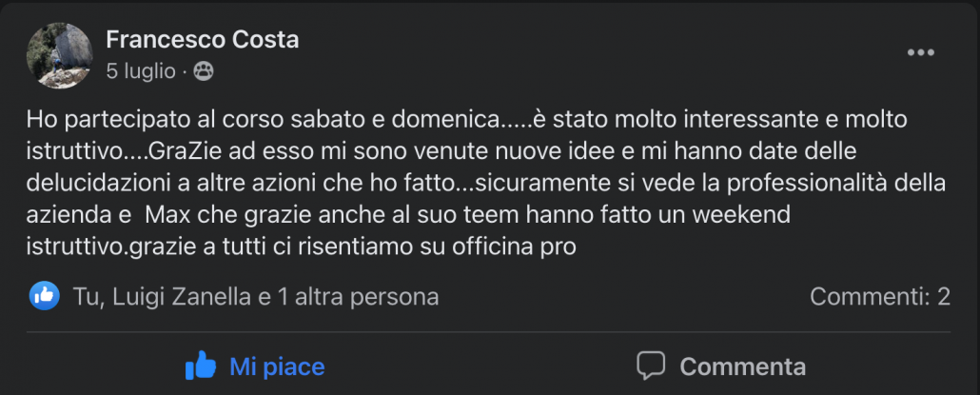Viewport: 980px width, 395px height.
Task: Open the three-dot post options menu
Action: coord(920,53)
